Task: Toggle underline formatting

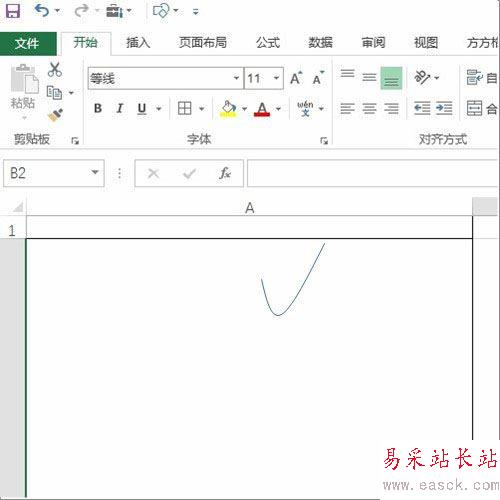Action: click(x=142, y=108)
